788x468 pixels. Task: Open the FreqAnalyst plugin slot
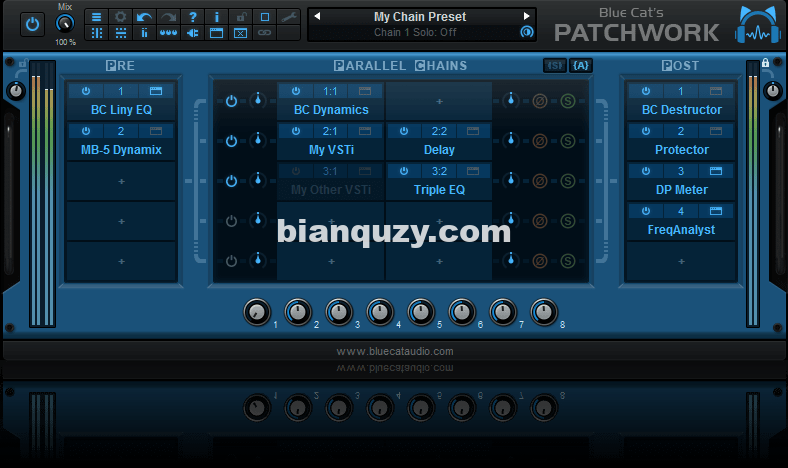(681, 230)
